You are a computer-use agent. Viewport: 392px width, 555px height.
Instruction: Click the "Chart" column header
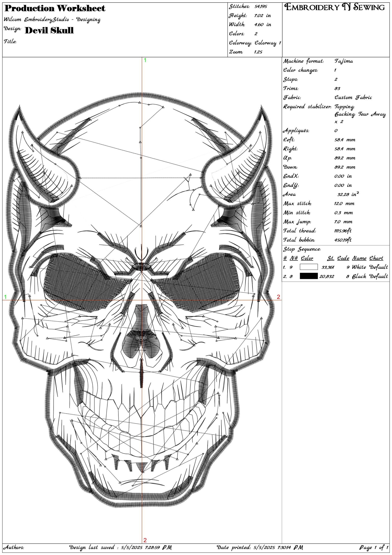point(376,258)
